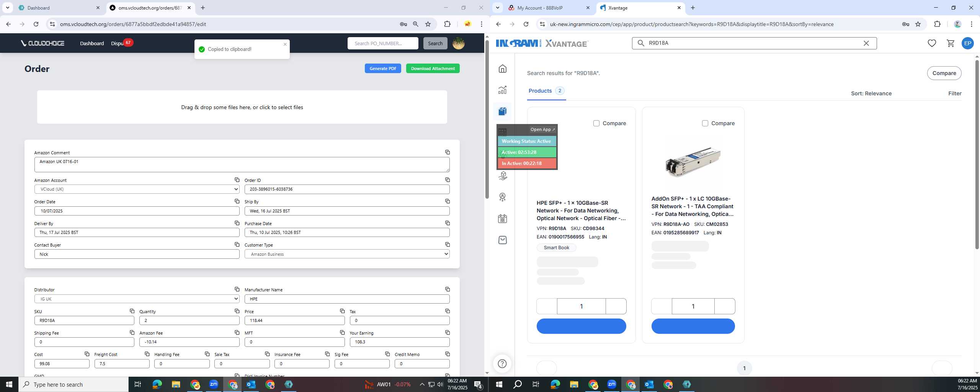Open the shopping bag icon in Xvantage sidebar
This screenshot has width=980, height=392.
[x=502, y=240]
